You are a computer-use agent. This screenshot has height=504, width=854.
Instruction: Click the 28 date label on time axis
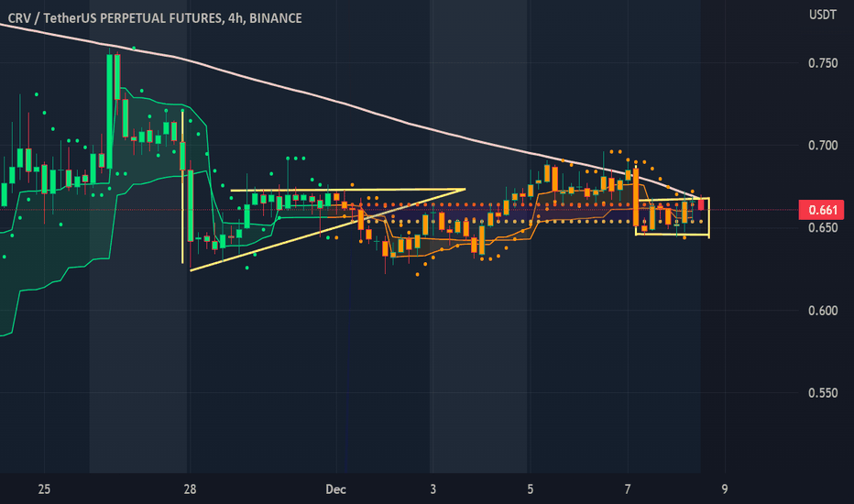point(190,489)
